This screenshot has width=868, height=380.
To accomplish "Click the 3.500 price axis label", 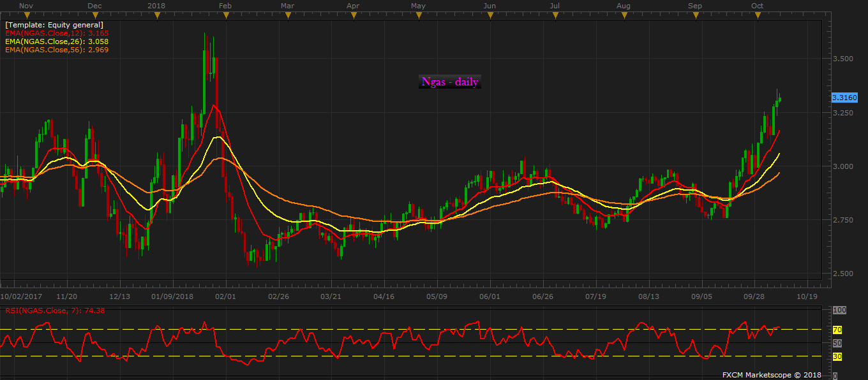I will coord(842,59).
